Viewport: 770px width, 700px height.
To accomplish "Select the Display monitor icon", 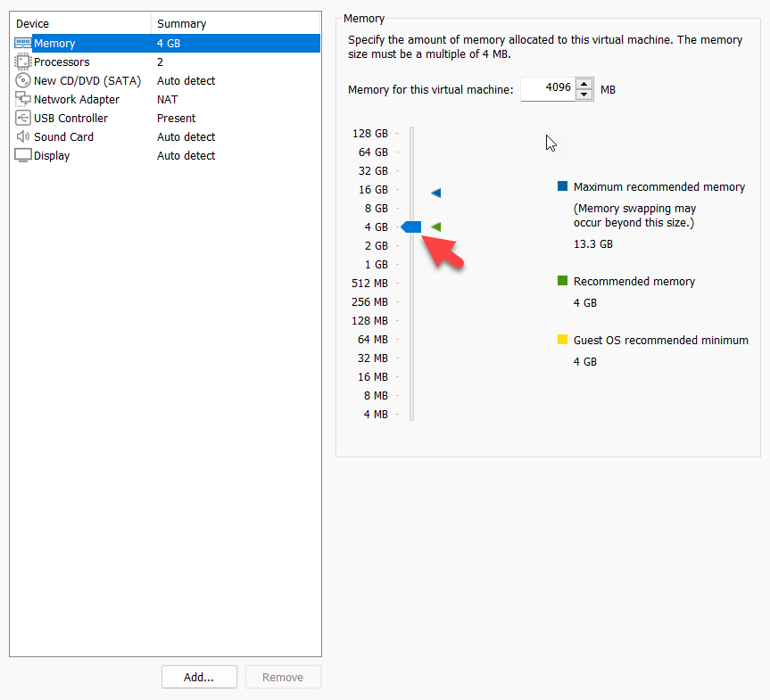I will pos(23,155).
